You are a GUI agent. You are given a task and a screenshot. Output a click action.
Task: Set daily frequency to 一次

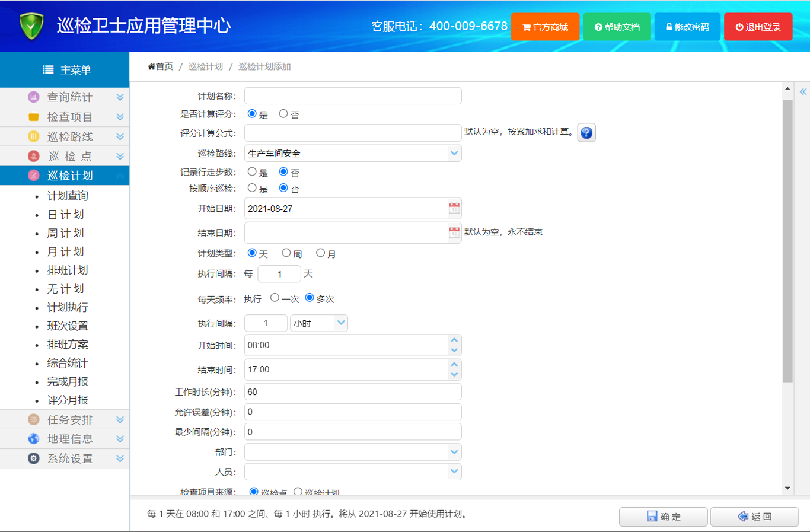click(275, 298)
